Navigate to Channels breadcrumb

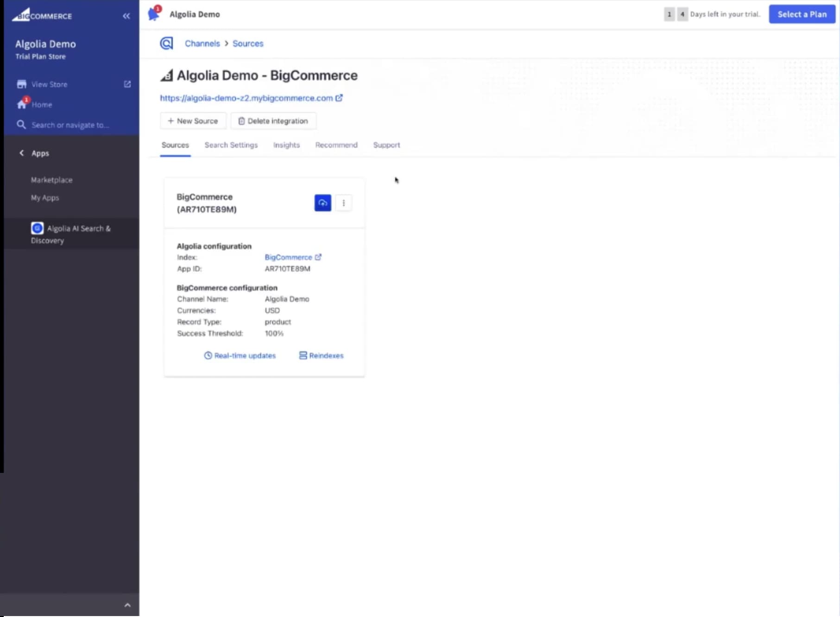[202, 44]
